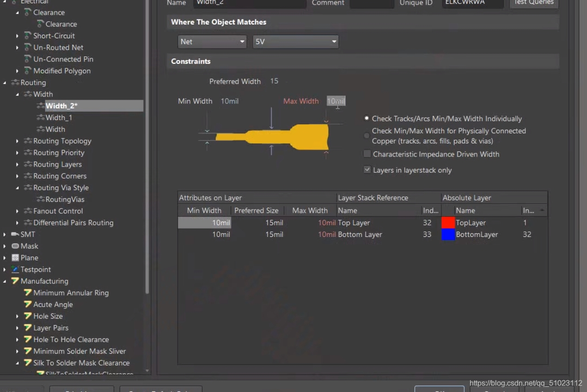Enable Characteristic Impedance Driven Width checkbox
This screenshot has height=392, width=587.
click(x=367, y=154)
